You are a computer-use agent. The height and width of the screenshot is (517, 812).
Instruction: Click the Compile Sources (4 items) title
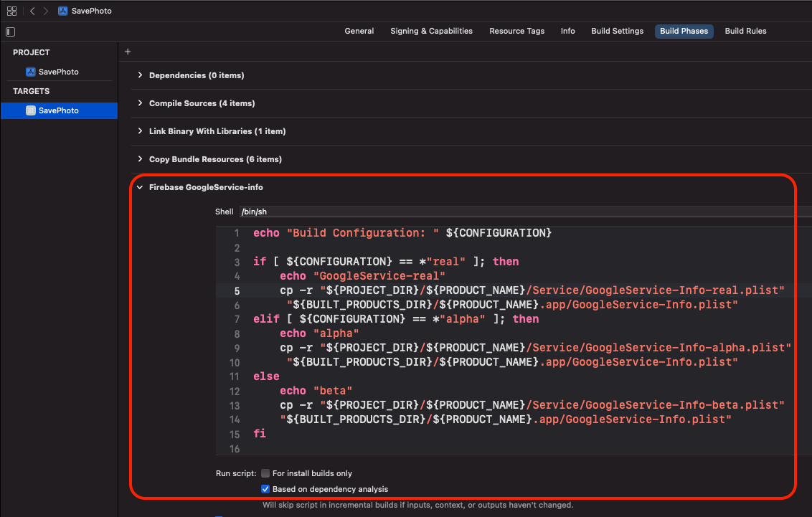[202, 103]
